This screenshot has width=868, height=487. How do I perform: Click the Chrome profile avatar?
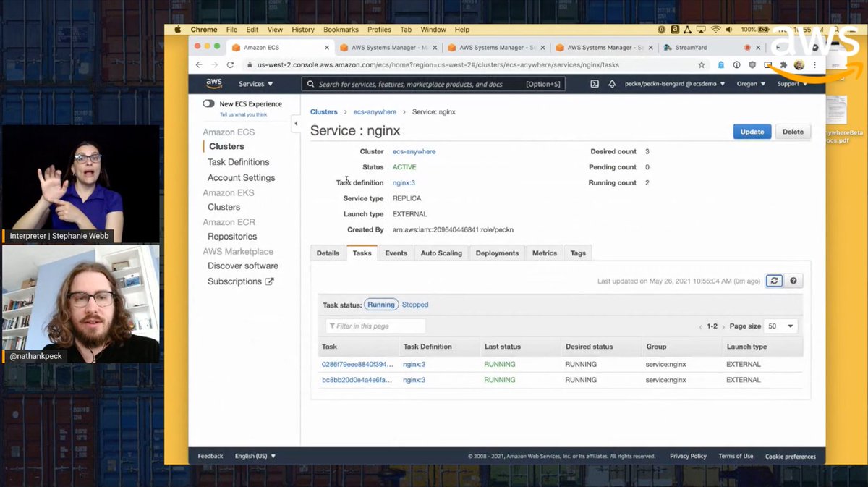point(799,64)
